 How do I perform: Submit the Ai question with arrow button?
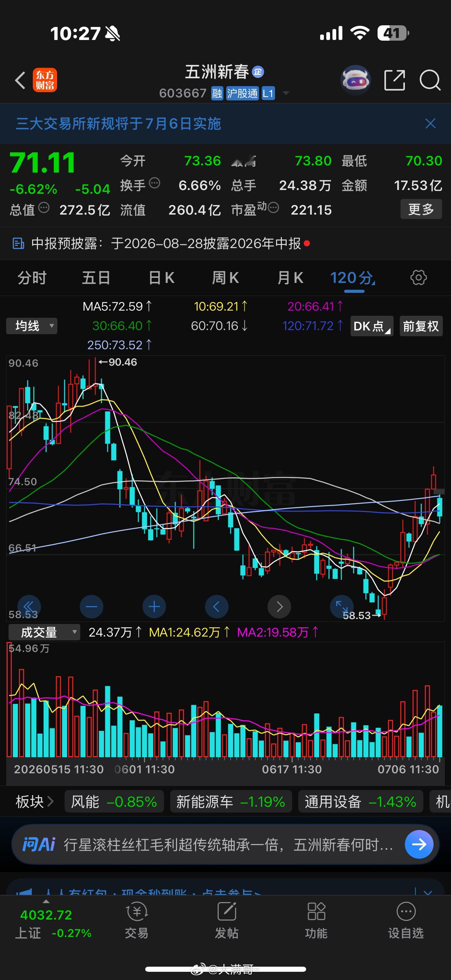click(x=419, y=845)
